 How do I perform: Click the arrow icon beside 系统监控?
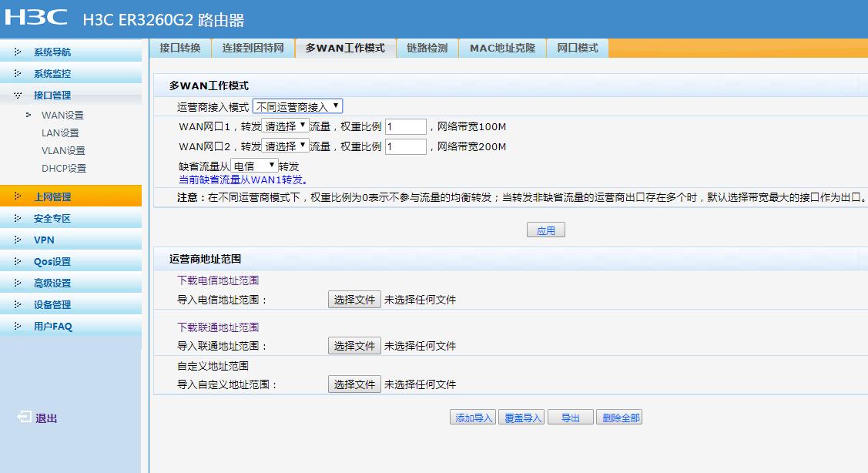(18, 73)
